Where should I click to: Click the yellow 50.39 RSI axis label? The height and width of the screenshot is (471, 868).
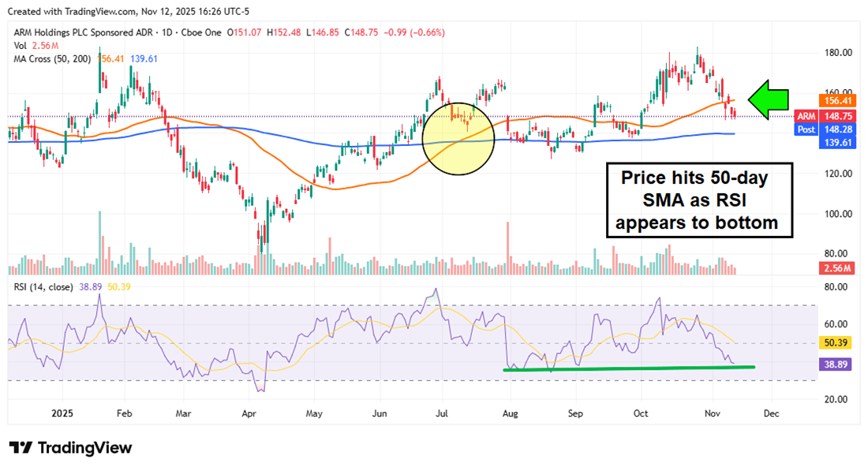[x=836, y=343]
